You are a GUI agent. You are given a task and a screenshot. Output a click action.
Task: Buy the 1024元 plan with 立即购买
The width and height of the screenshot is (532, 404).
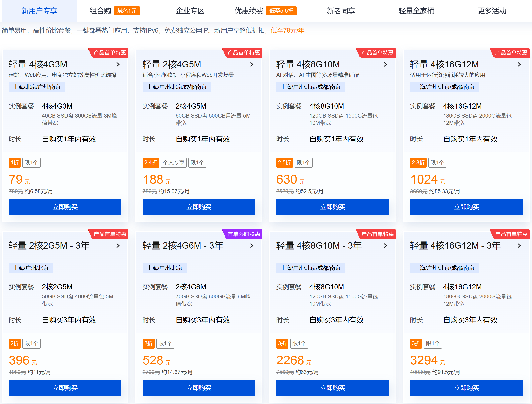[x=466, y=207]
